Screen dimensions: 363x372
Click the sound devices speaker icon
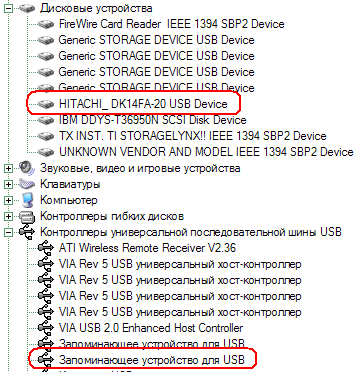[27, 168]
